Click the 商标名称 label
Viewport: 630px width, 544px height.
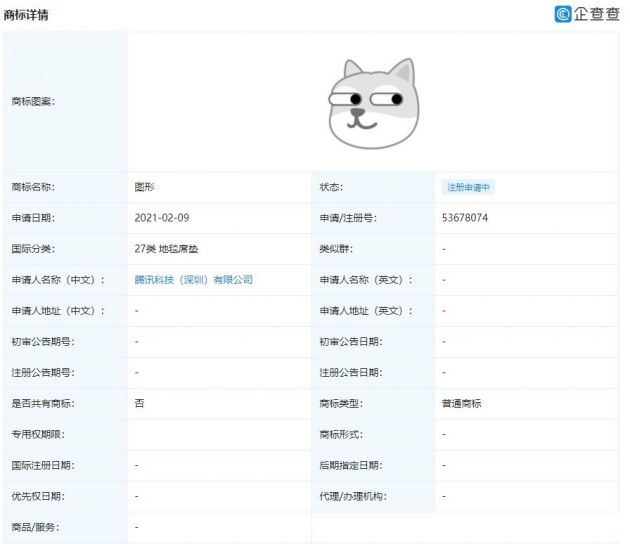pyautogui.click(x=33, y=187)
